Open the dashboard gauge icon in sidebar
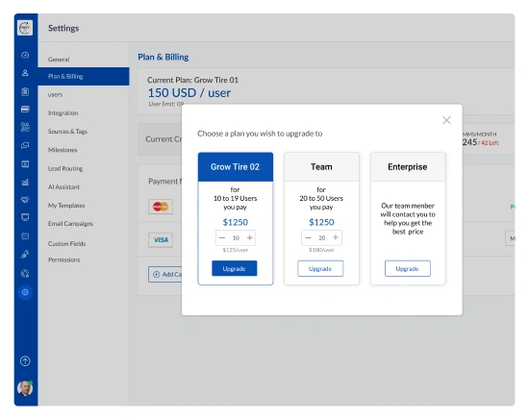Image resolution: width=529 pixels, height=420 pixels. click(x=25, y=55)
